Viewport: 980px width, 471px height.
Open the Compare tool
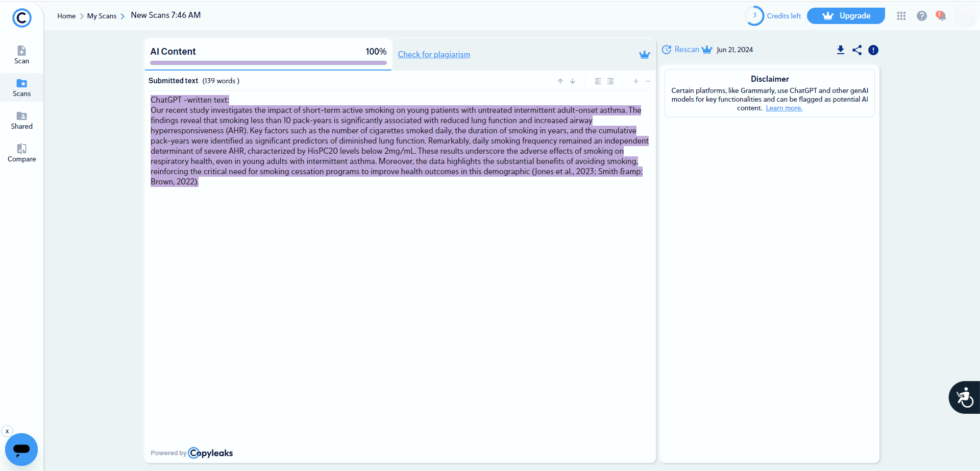[21, 152]
